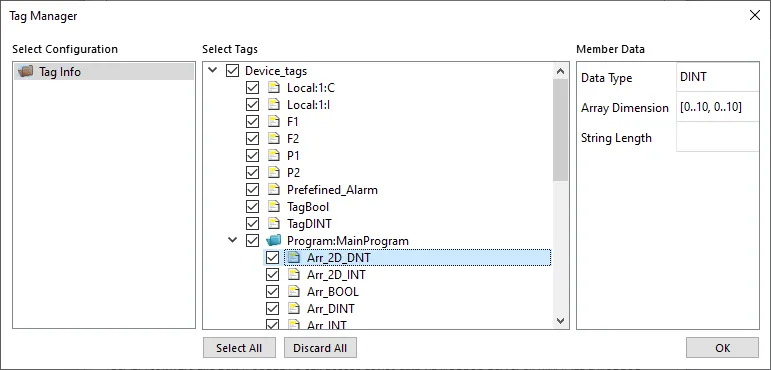The image size is (771, 370).
Task: Select the F2 tag label
Action: click(293, 139)
